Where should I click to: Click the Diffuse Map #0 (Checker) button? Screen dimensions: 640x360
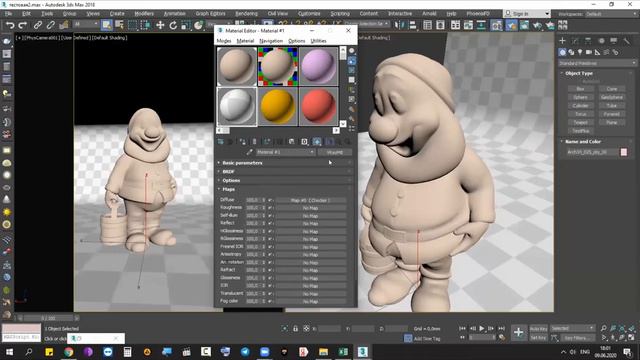pos(310,200)
